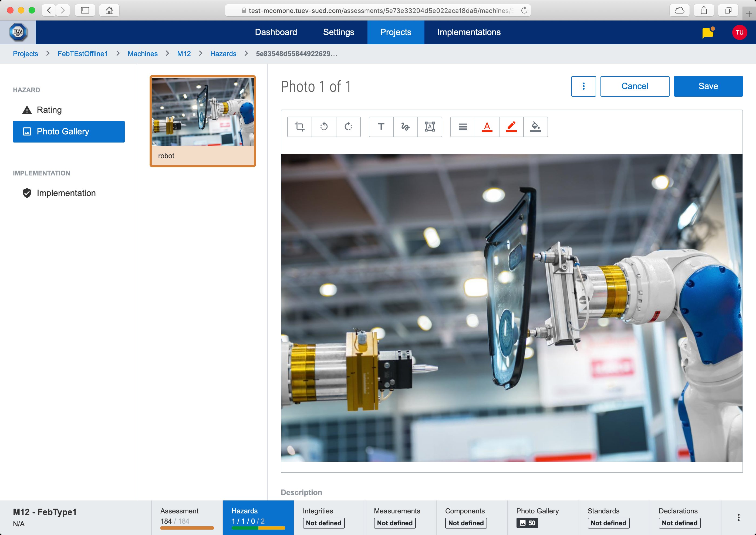Viewport: 756px width, 535px height.
Task: Click the TU user avatar
Action: pos(739,33)
